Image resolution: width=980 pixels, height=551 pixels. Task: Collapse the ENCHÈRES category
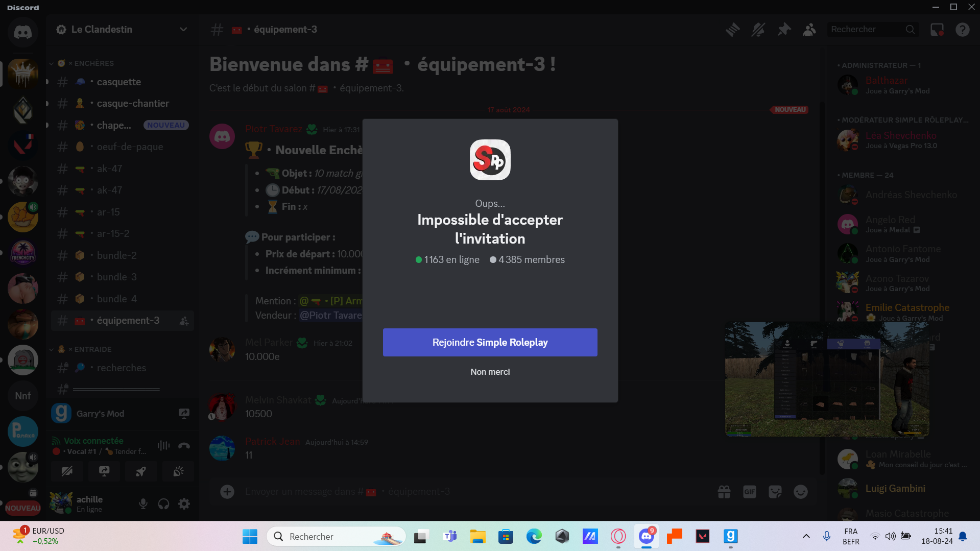[82, 63]
